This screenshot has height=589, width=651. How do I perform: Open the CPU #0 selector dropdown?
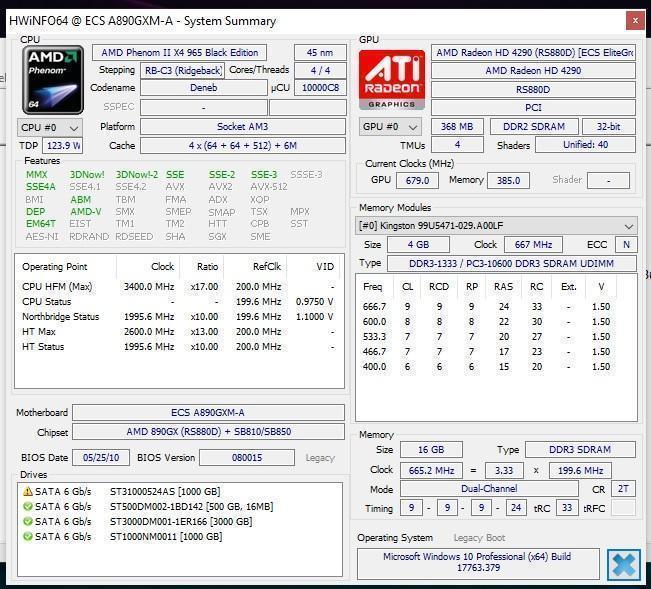pos(50,127)
